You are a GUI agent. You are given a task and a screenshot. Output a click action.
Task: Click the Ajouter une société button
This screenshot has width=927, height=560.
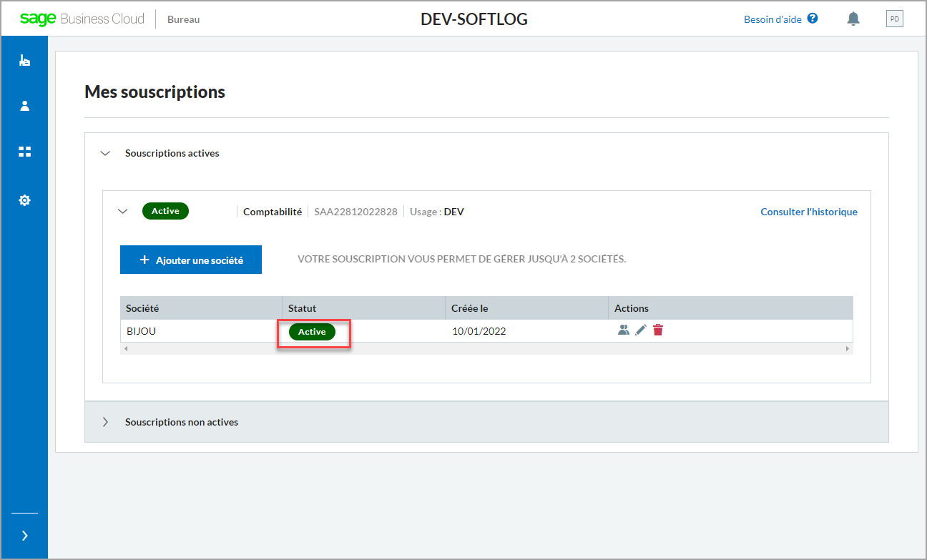191,260
